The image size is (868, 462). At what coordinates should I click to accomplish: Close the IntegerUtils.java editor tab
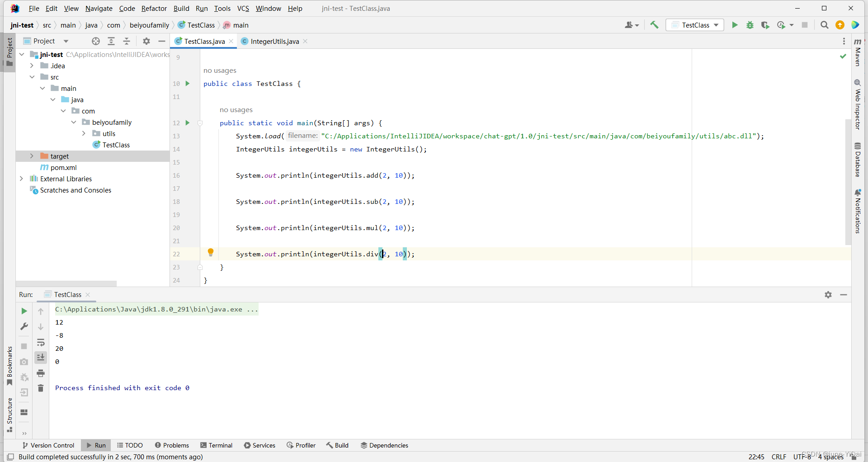point(306,41)
